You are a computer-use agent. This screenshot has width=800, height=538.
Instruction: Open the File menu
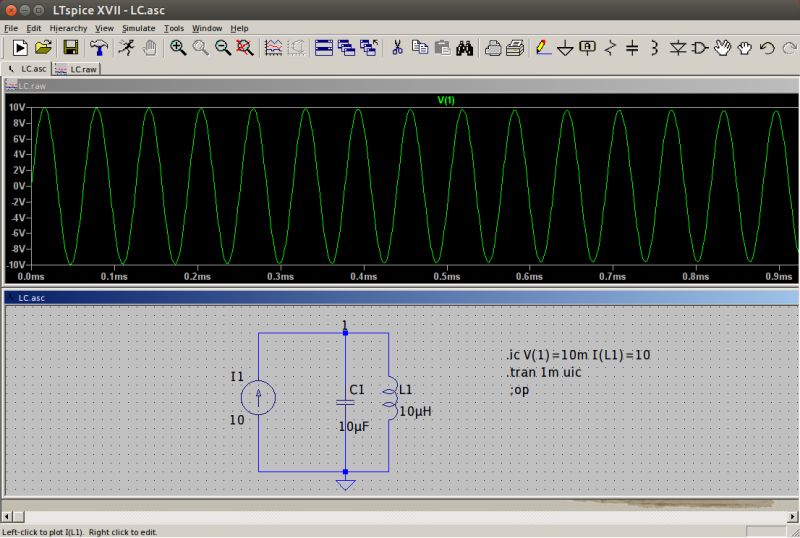pos(11,28)
